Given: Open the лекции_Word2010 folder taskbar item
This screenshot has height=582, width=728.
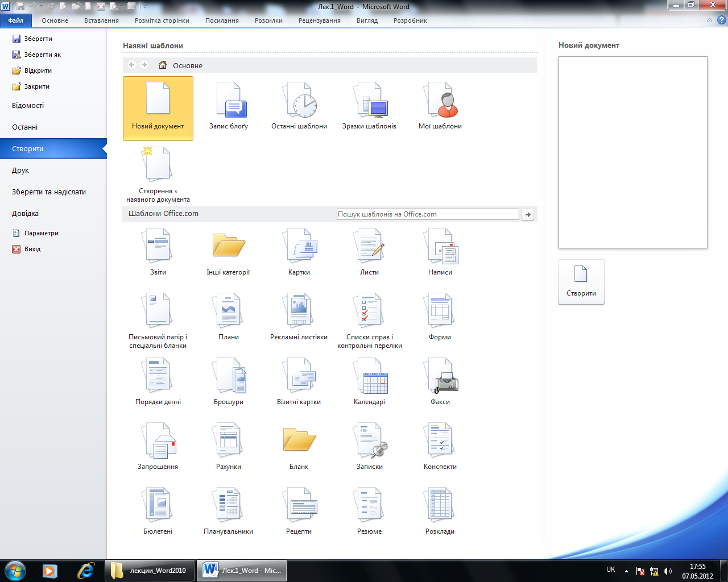Looking at the screenshot, I should tap(150, 570).
